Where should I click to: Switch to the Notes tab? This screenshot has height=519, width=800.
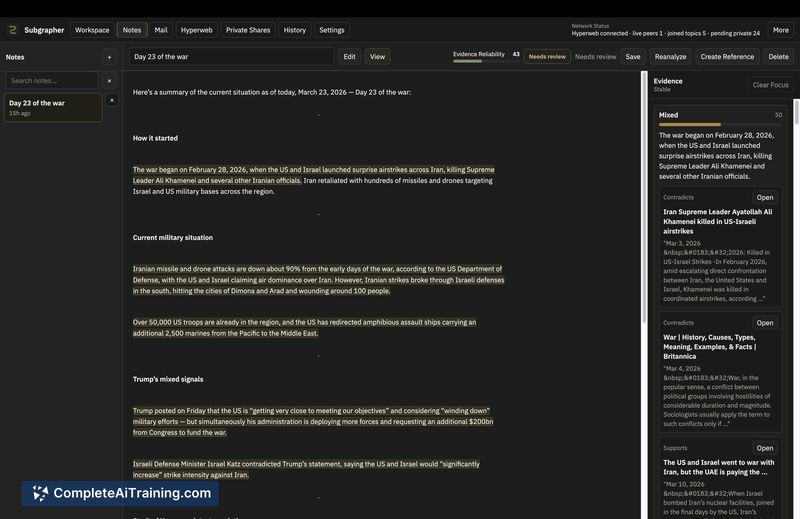pos(132,30)
